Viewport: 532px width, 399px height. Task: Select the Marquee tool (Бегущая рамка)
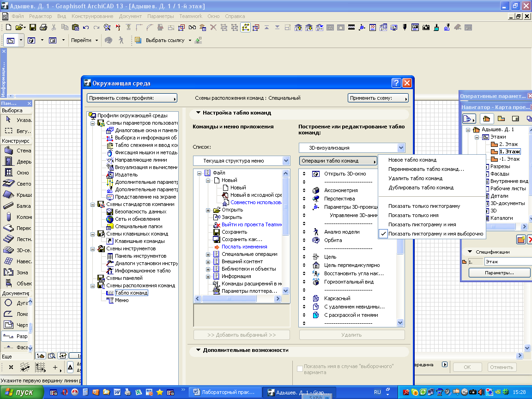(x=16, y=131)
